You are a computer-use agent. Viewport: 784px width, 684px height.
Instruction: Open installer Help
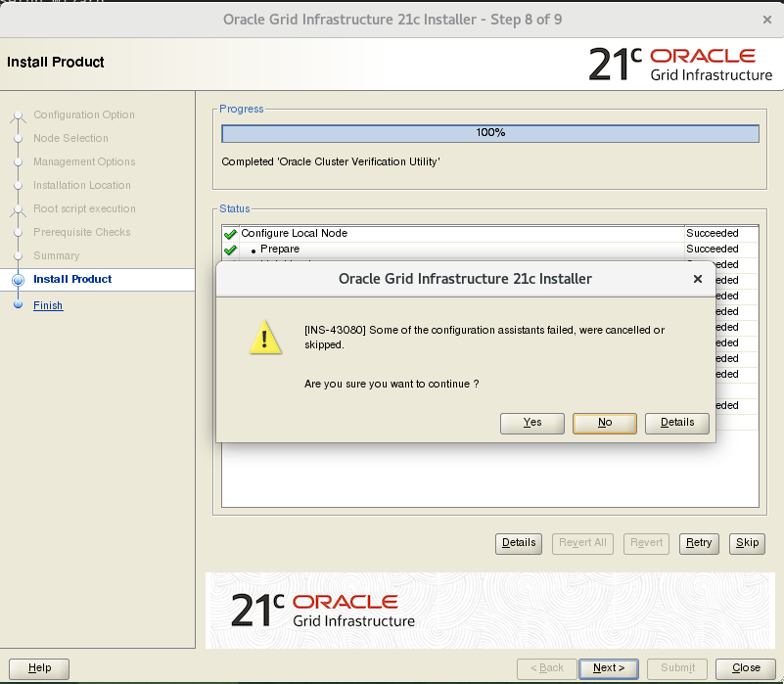click(x=39, y=668)
